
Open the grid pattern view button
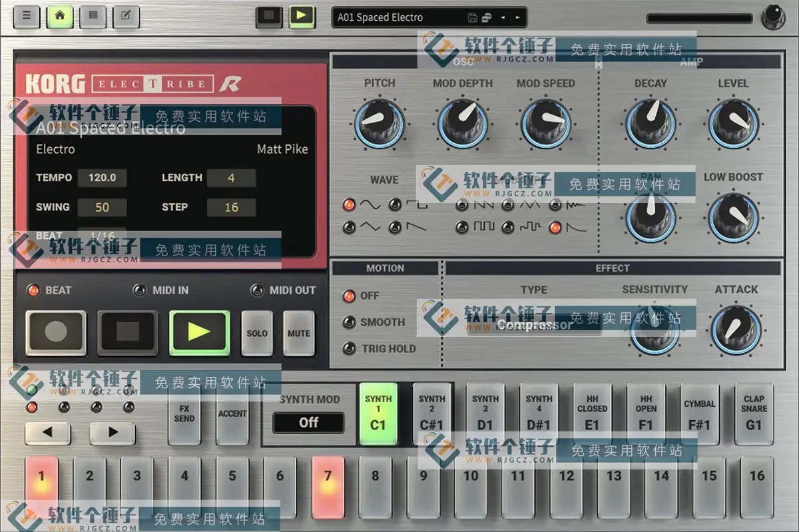click(x=93, y=17)
